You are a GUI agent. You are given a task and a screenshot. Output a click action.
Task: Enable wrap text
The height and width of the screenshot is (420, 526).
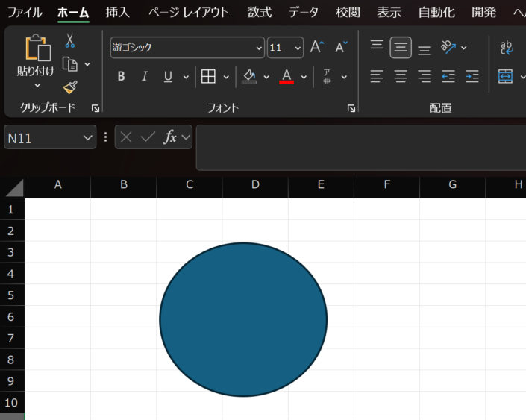[507, 47]
